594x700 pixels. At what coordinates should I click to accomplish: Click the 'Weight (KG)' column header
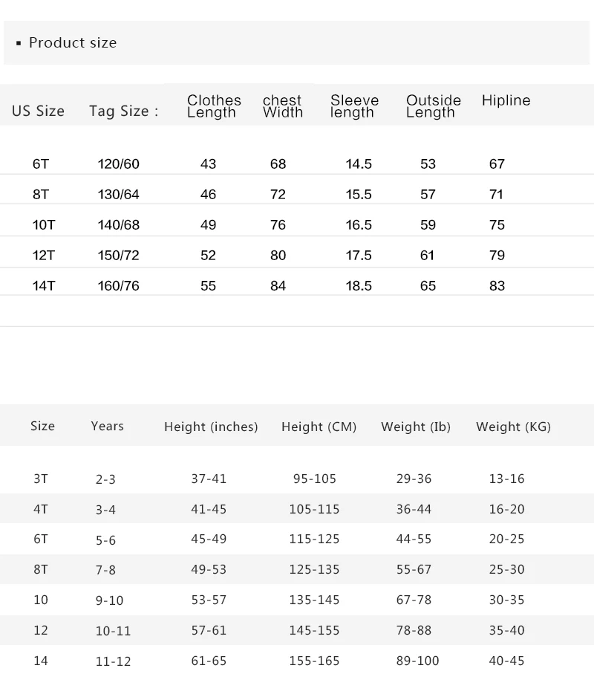[513, 427]
